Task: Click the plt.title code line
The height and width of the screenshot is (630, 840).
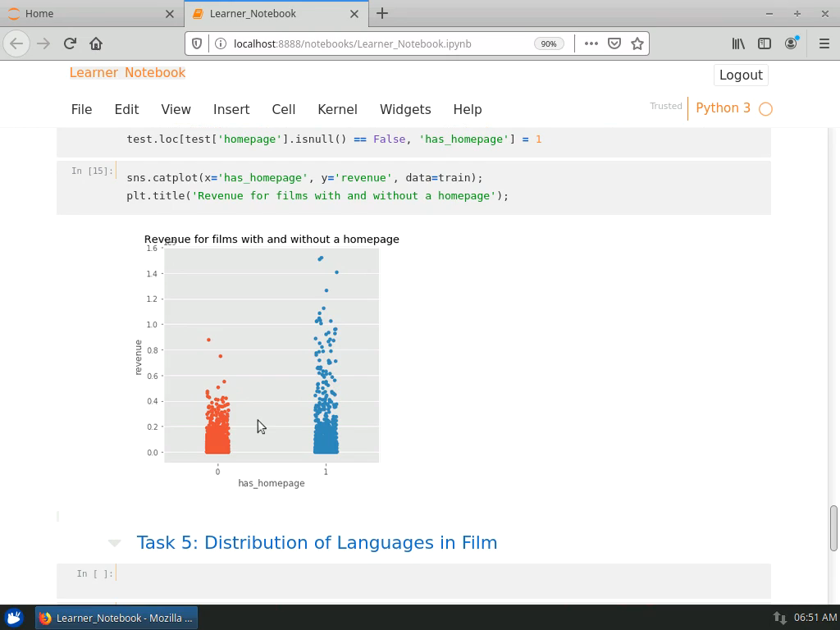Action: pyautogui.click(x=317, y=196)
